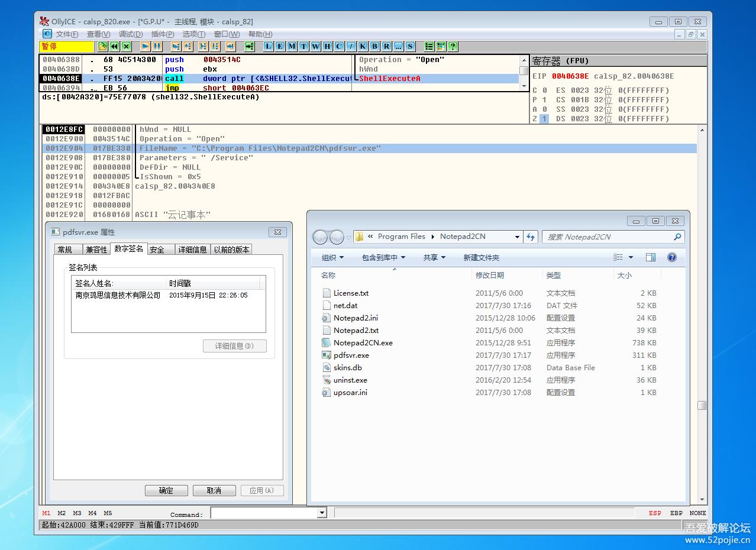This screenshot has height=550, width=756.
Task: Click the Run program play icon
Action: coord(145,46)
